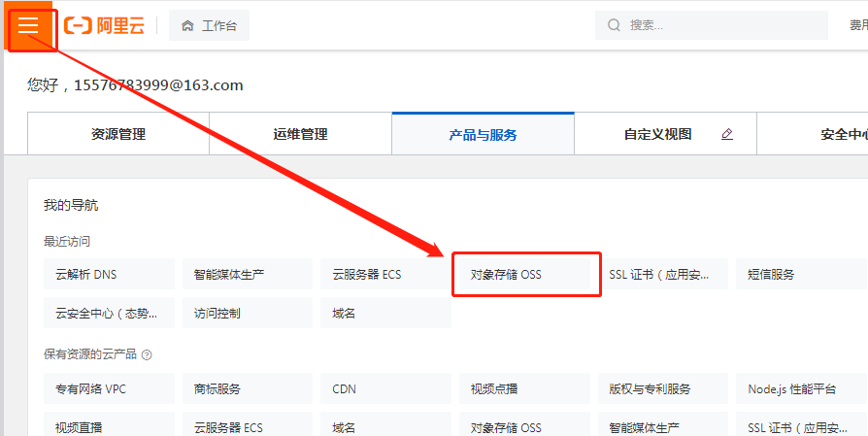
Task: Open the 费用 menu in header
Action: pos(858,25)
